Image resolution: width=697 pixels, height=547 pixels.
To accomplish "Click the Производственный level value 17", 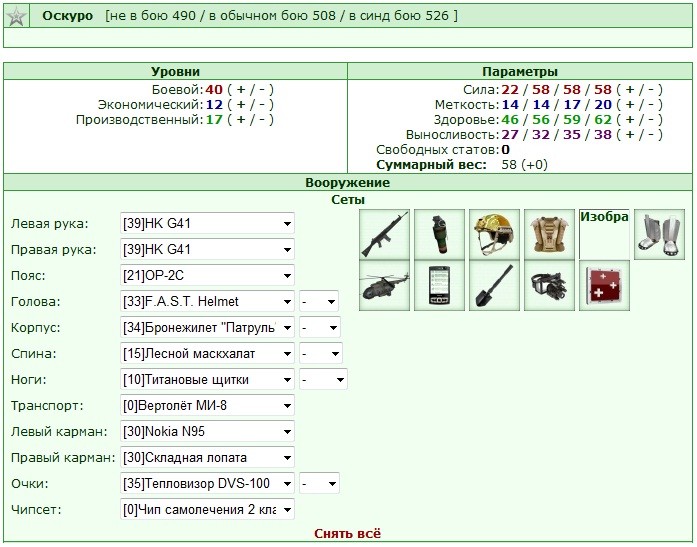I will coord(214,120).
